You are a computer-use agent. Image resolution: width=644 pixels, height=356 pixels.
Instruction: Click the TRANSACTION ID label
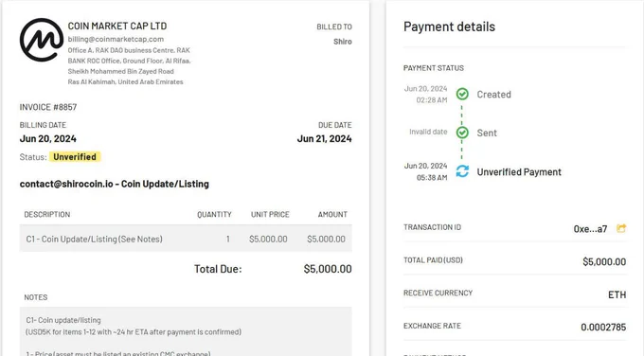click(x=432, y=227)
